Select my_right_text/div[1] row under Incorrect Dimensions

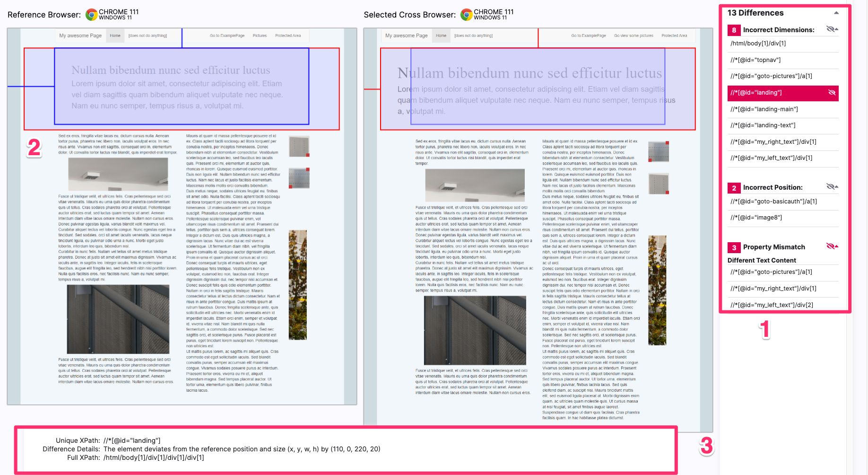coord(783,142)
